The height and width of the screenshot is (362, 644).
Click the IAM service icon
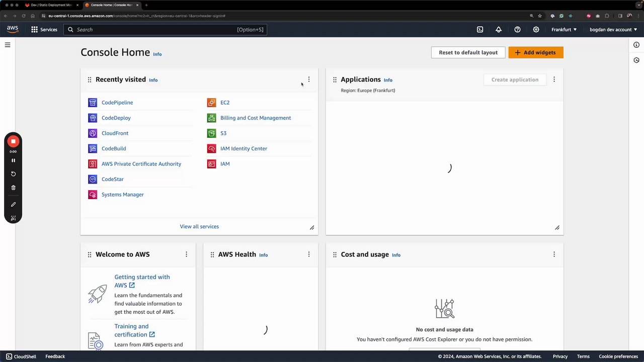click(211, 164)
